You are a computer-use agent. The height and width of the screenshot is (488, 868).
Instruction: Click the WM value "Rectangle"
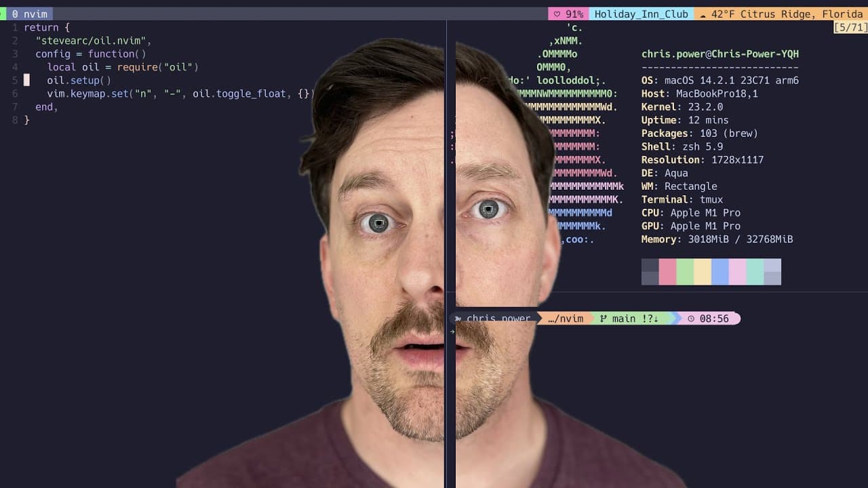coord(691,186)
